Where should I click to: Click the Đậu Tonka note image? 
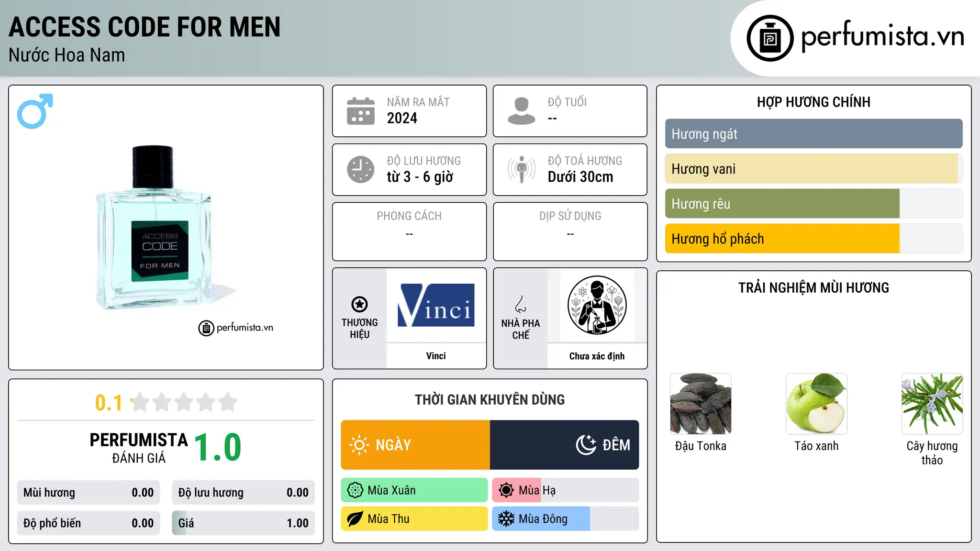tap(701, 404)
